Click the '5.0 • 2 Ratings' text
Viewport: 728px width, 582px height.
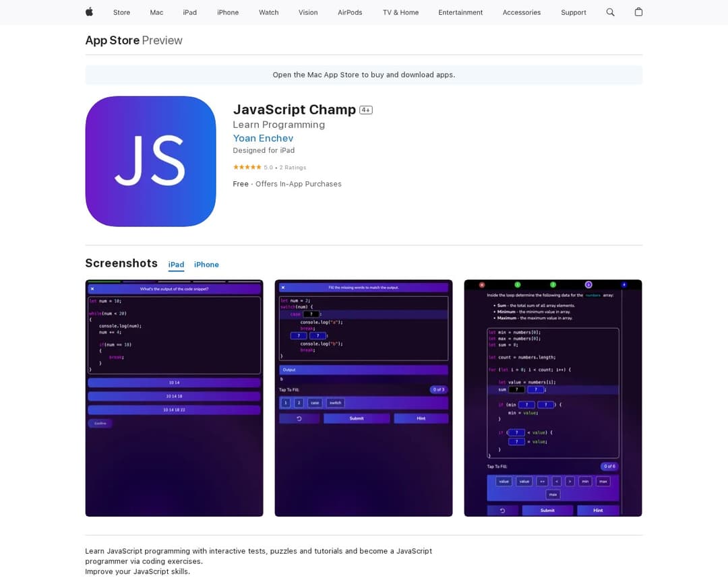pos(285,168)
